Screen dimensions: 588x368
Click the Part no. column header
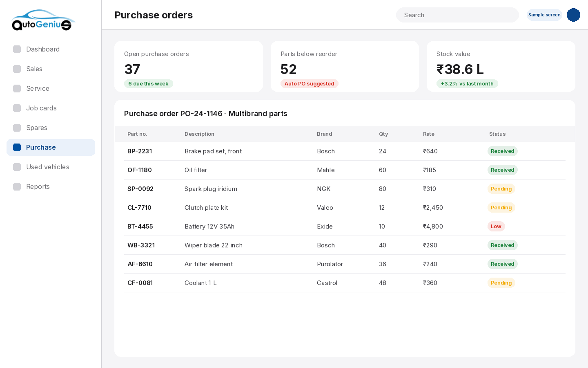click(137, 134)
